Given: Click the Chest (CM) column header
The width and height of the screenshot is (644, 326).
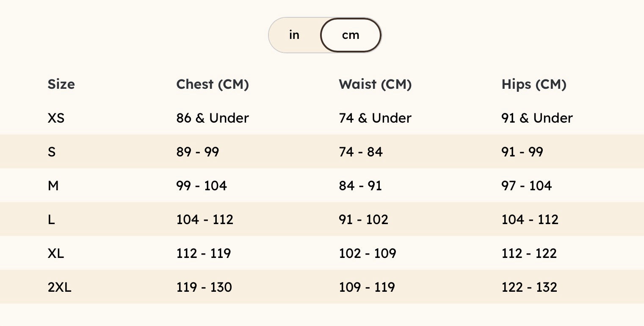Looking at the screenshot, I should point(213,84).
